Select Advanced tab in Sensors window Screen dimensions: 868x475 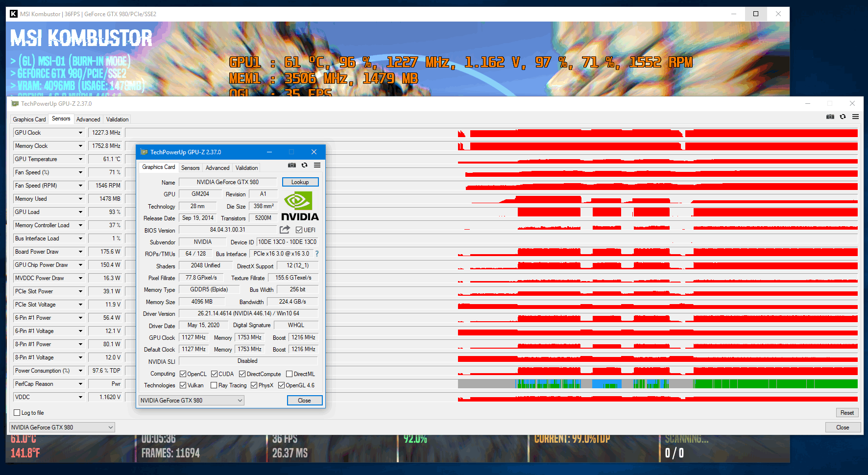coord(88,119)
